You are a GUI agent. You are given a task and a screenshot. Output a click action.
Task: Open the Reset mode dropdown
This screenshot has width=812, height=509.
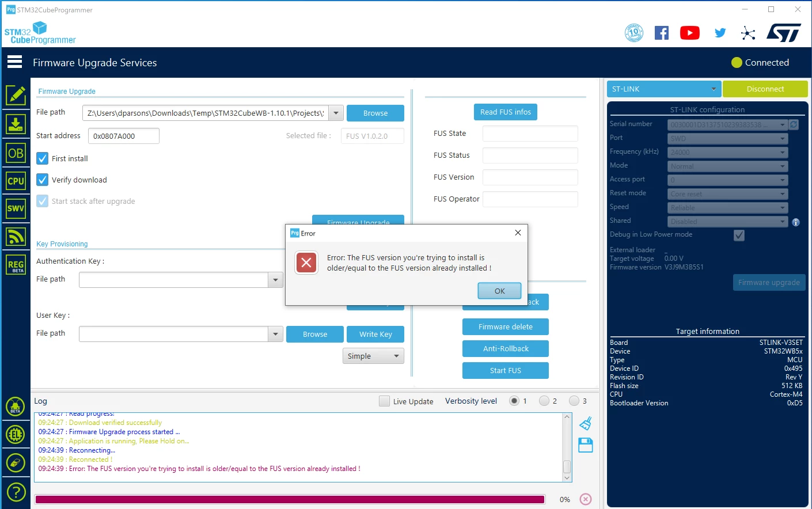point(727,193)
